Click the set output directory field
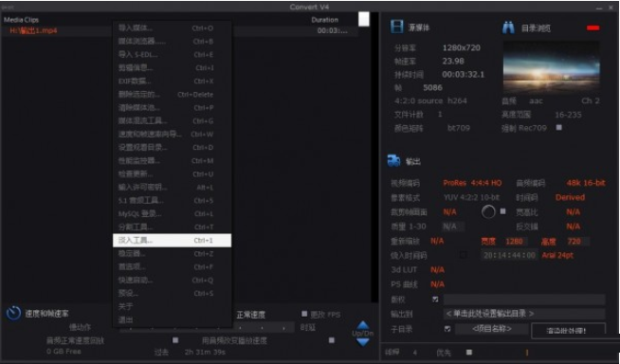Viewport: 620px width, 364px height. (524, 314)
